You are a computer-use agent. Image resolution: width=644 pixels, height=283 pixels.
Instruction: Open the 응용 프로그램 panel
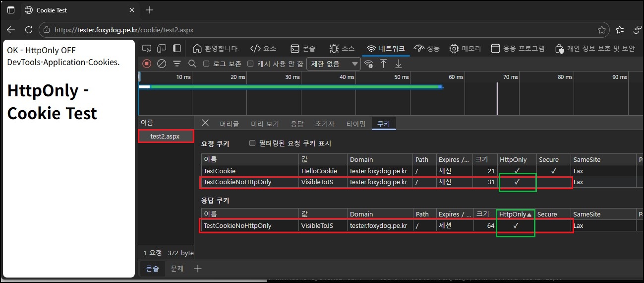[518, 48]
